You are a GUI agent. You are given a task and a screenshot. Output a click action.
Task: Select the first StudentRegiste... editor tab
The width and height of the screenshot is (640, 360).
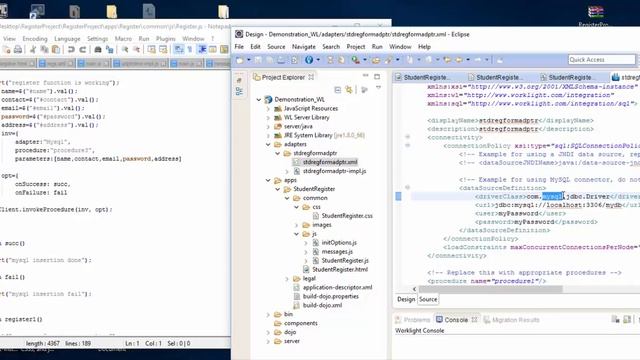(427, 77)
